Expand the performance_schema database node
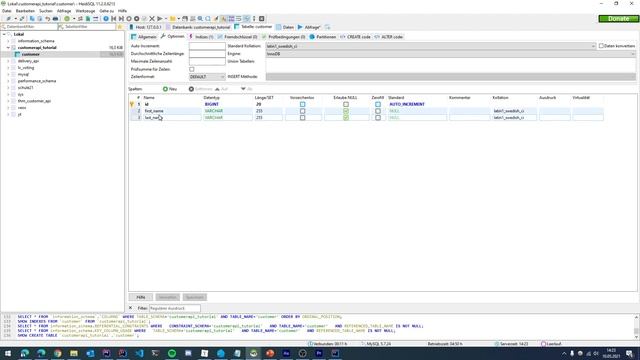640x360 pixels. pyautogui.click(x=8, y=81)
